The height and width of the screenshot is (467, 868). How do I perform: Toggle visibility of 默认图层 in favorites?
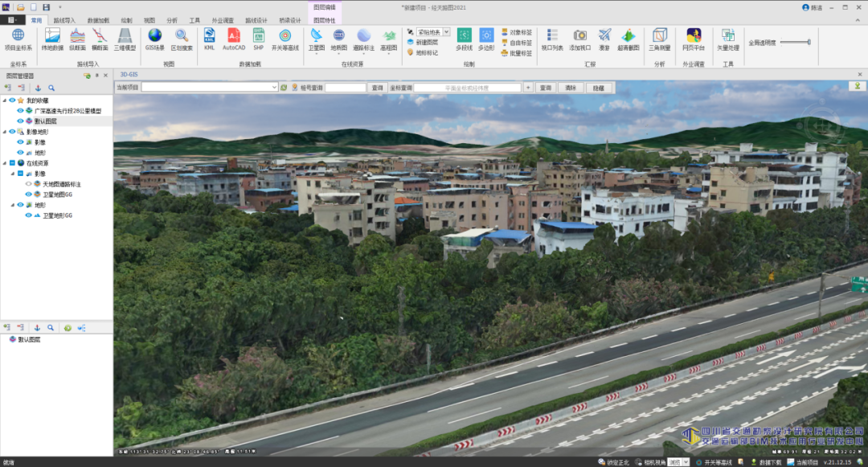(20, 121)
